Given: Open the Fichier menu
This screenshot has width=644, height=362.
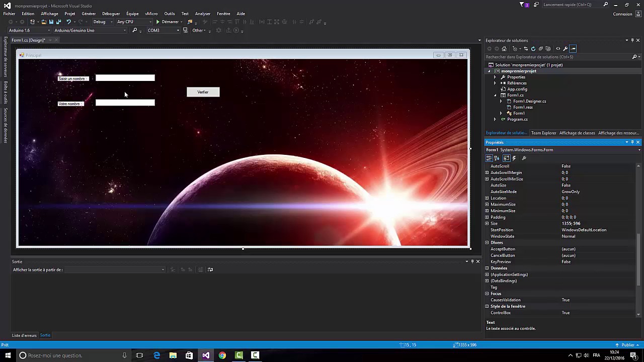Looking at the screenshot, I should tap(9, 14).
